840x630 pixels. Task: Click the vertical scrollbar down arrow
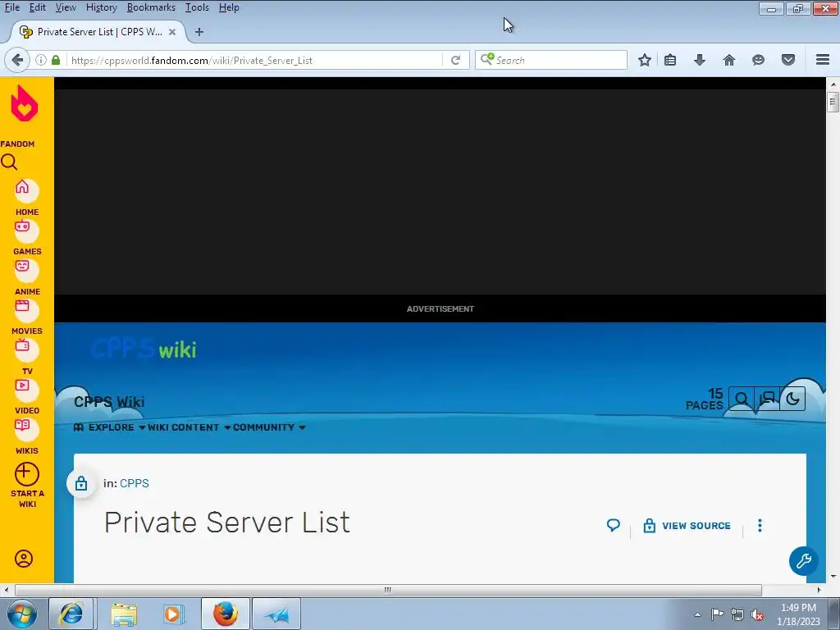pos(833,577)
